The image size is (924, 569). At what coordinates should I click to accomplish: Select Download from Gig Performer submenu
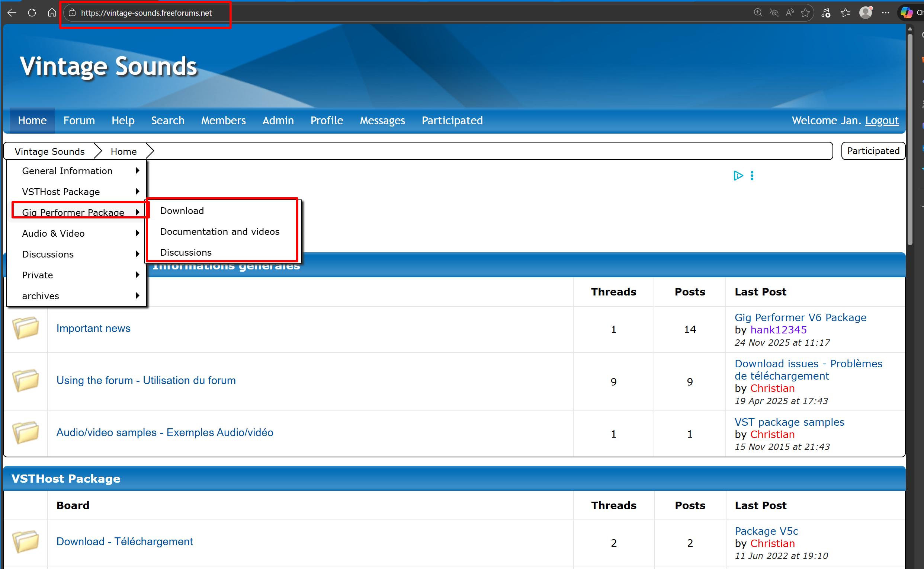tap(182, 211)
